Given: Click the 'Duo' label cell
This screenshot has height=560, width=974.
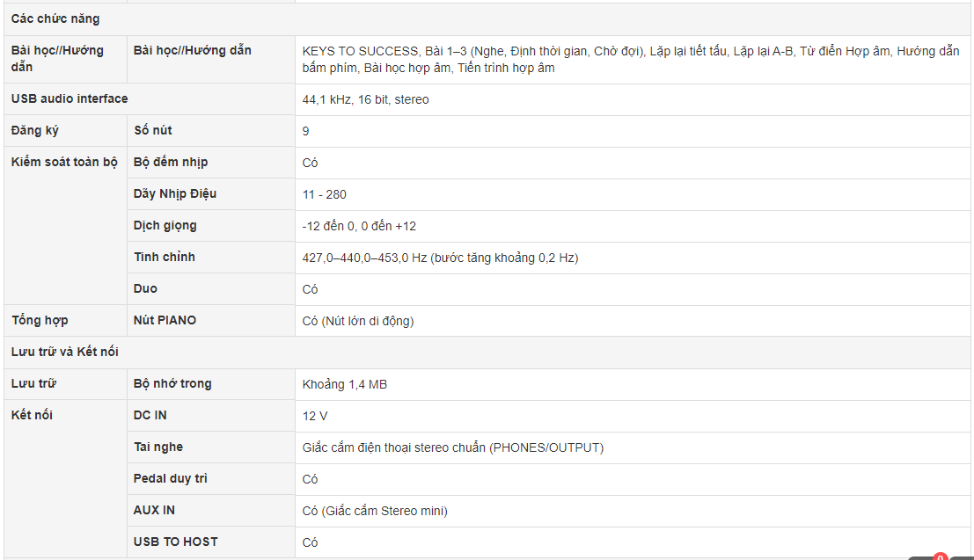Looking at the screenshot, I should coord(145,288).
